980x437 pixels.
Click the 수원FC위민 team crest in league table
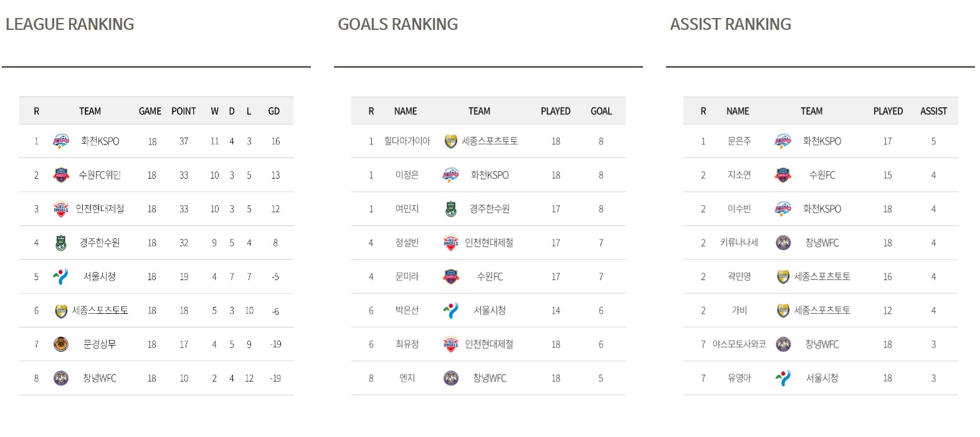tap(61, 175)
